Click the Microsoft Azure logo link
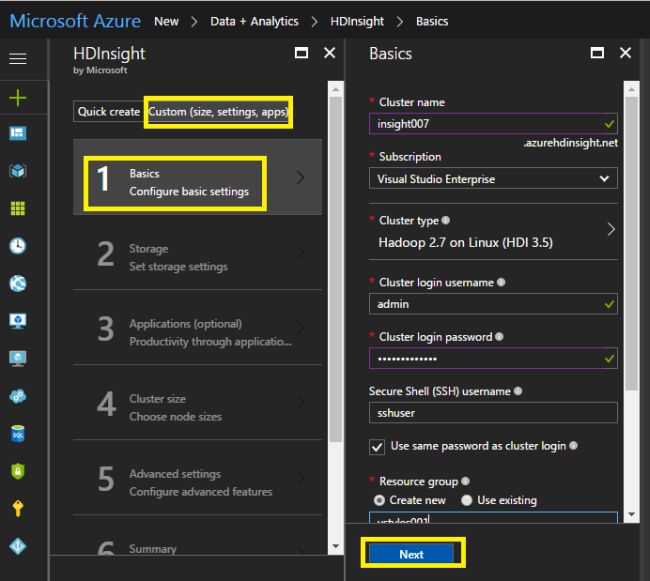650x581 pixels. (75, 21)
